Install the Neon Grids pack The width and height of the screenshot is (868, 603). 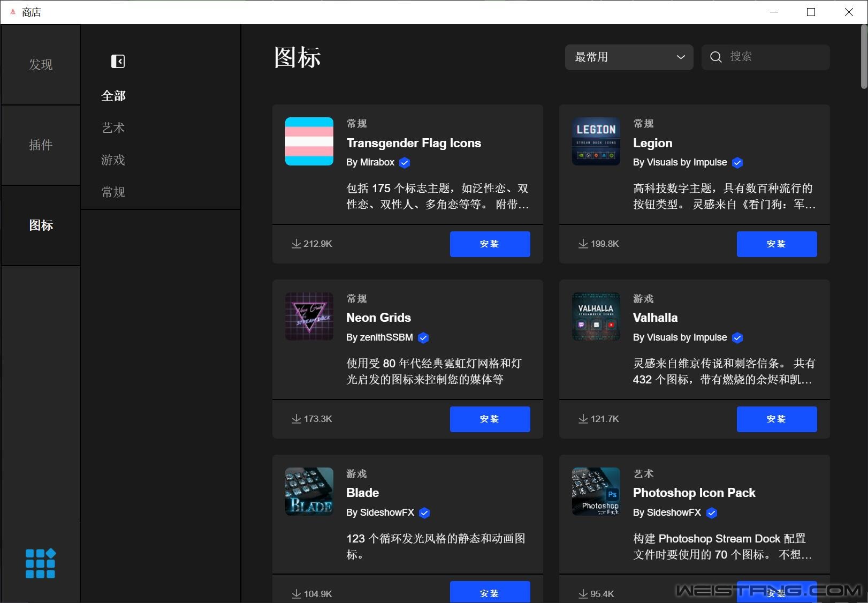pyautogui.click(x=490, y=419)
